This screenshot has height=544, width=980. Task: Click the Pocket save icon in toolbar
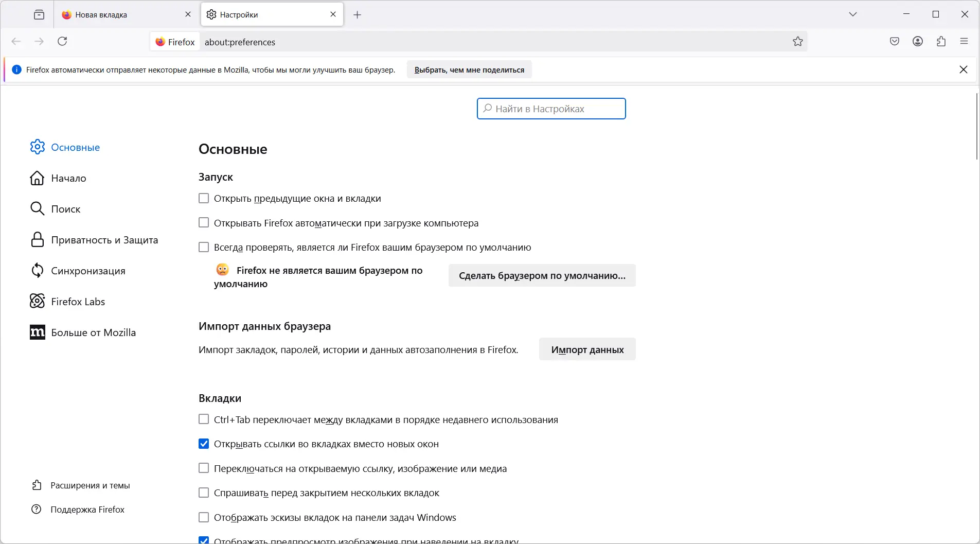(x=895, y=42)
